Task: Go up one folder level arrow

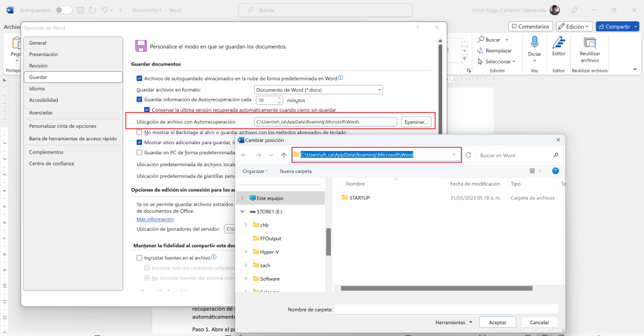Action: tap(284, 155)
